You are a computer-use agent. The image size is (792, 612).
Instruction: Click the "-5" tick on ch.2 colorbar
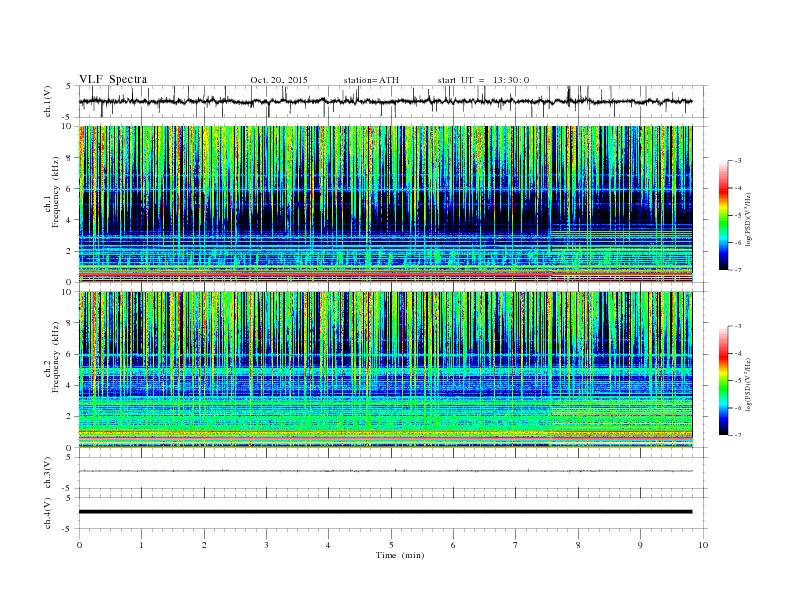click(738, 381)
